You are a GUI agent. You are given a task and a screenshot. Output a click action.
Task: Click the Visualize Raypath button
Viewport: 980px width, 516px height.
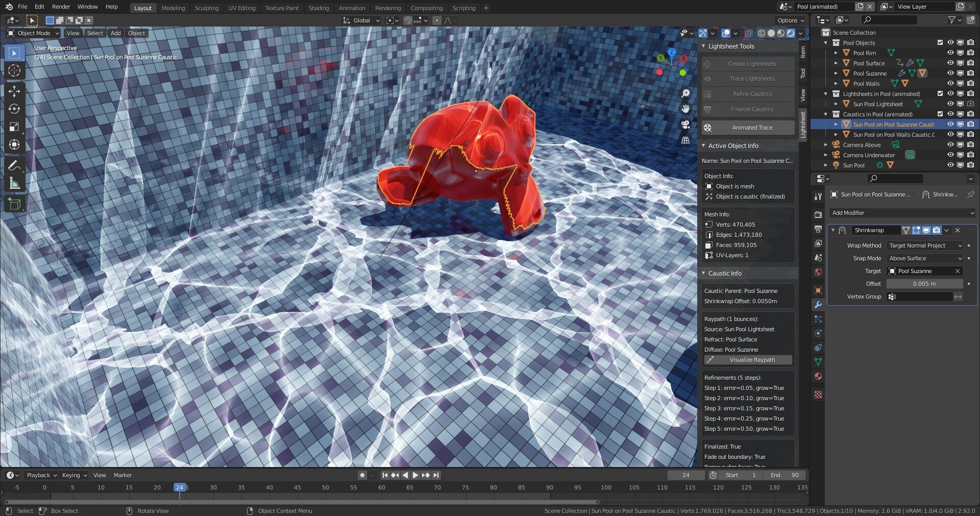(747, 359)
